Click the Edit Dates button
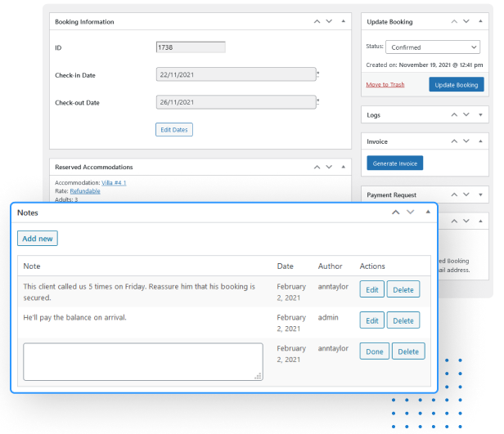 174,130
